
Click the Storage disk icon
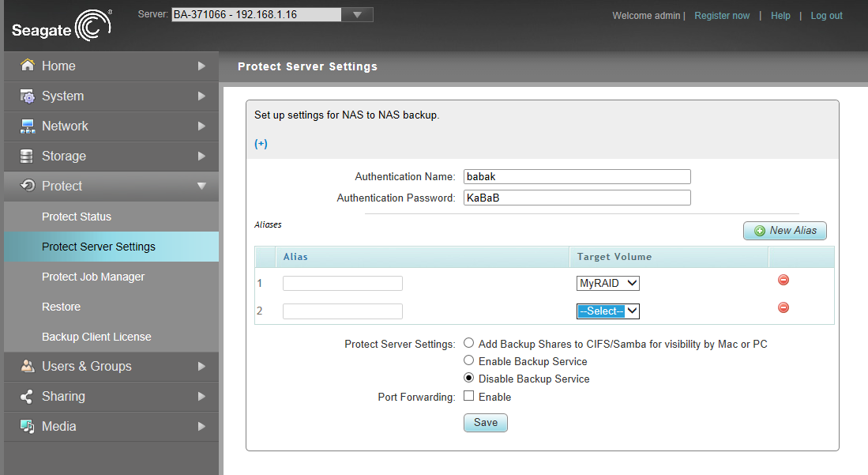[28, 156]
